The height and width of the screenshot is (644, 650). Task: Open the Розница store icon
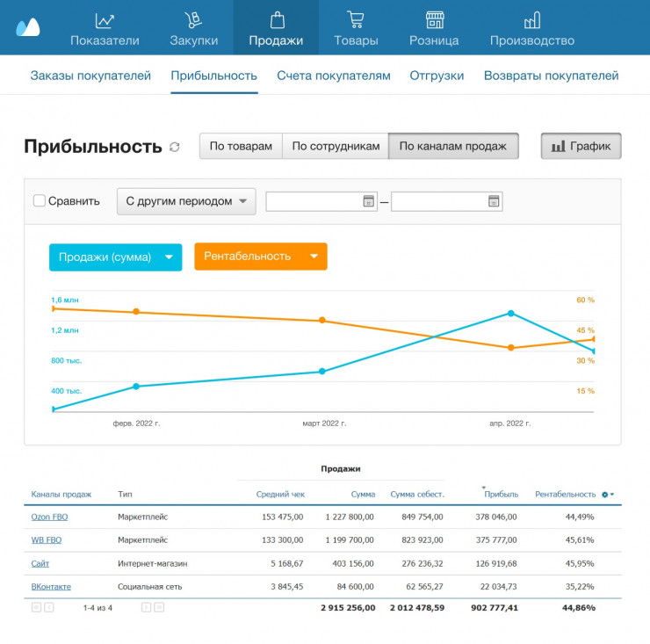[x=434, y=20]
